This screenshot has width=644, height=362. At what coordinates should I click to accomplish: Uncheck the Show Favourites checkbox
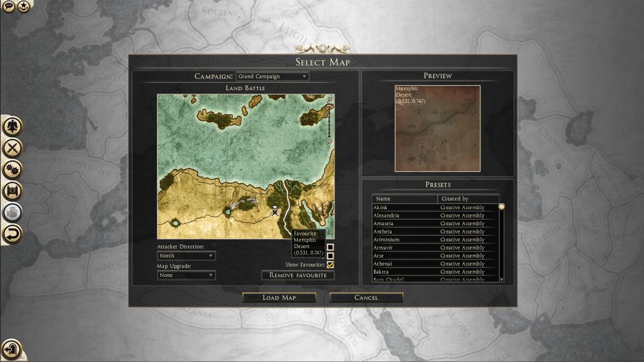click(330, 265)
